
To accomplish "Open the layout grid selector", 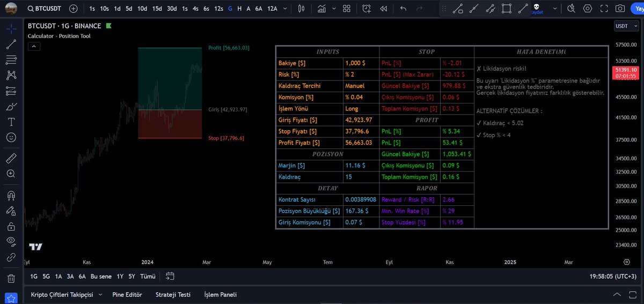I will 346,9.
